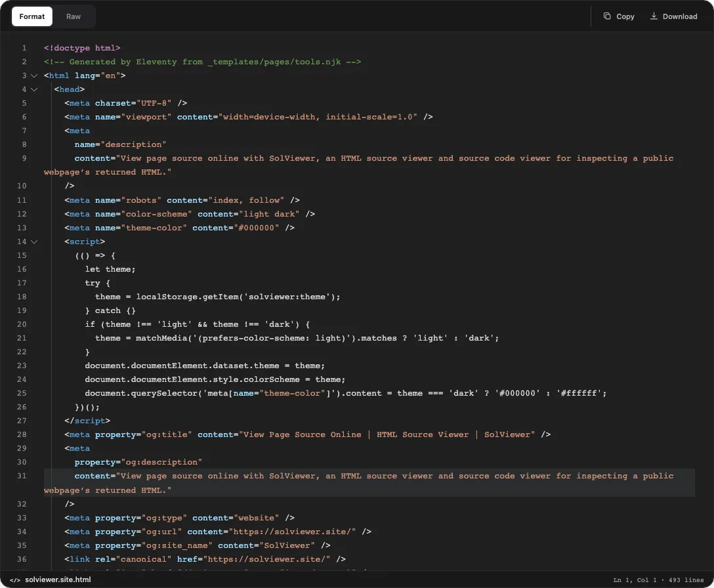Click the doctype html declaration
714x588 pixels.
coord(82,48)
